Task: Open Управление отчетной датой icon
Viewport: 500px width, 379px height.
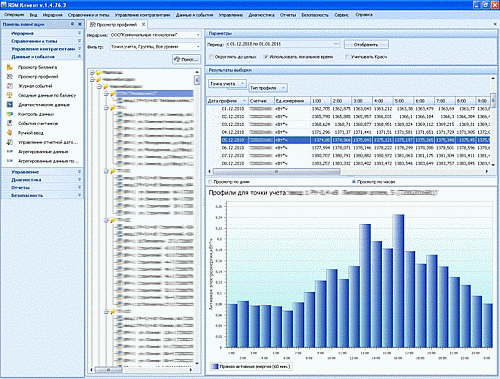Action: (x=10, y=142)
